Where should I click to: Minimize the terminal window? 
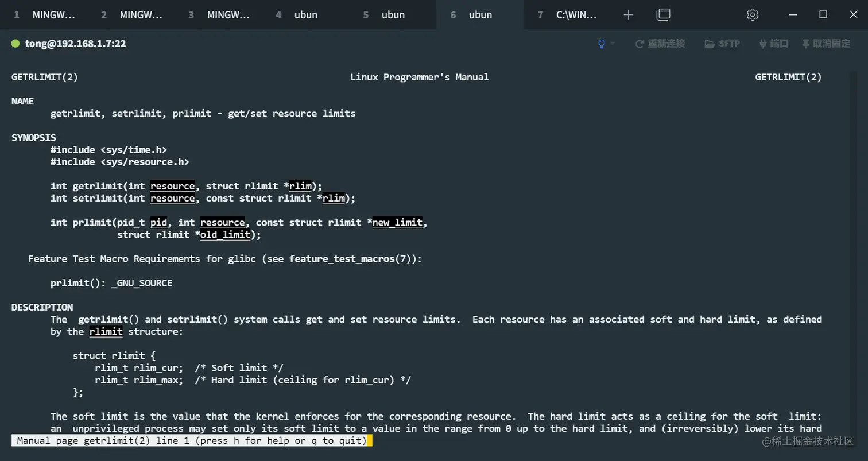coord(793,14)
